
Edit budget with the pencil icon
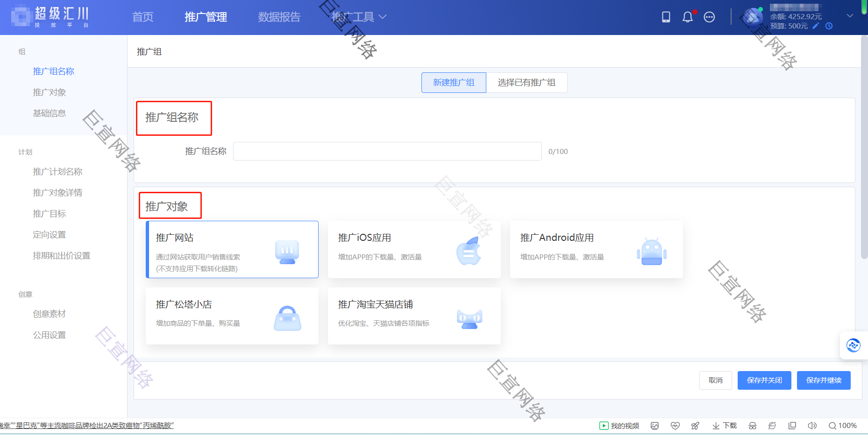[816, 26]
